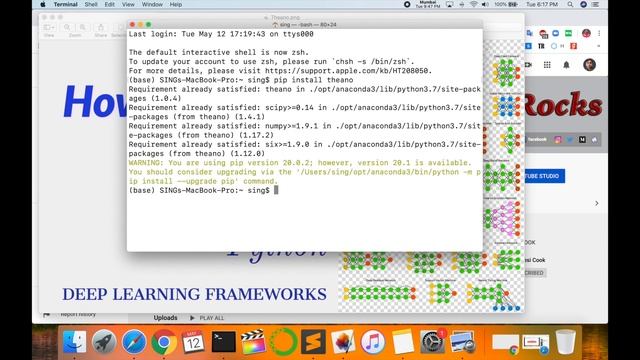The width and height of the screenshot is (640, 360).
Task: Open the YouTube account avatar in Chrome
Action: click(x=589, y=64)
